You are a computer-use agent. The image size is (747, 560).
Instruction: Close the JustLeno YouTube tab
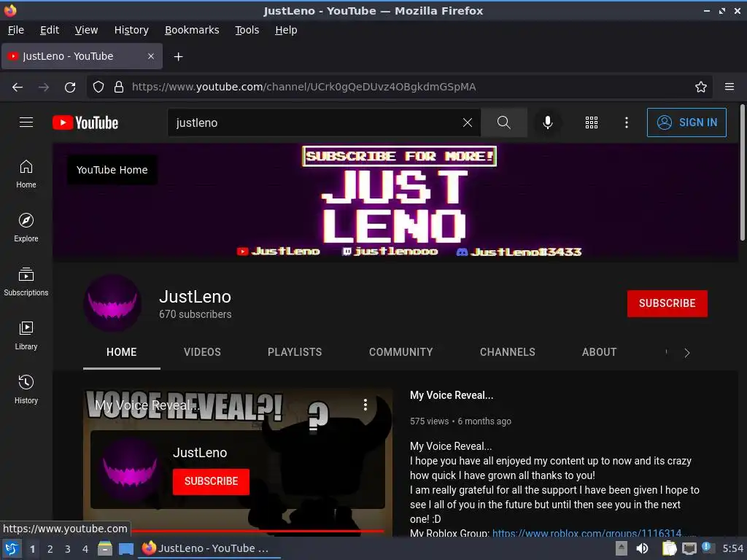pos(151,56)
